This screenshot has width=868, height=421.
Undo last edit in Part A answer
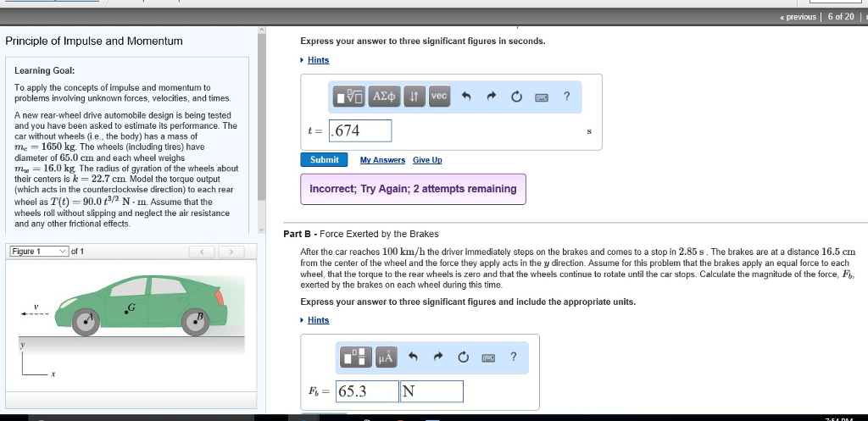click(466, 97)
